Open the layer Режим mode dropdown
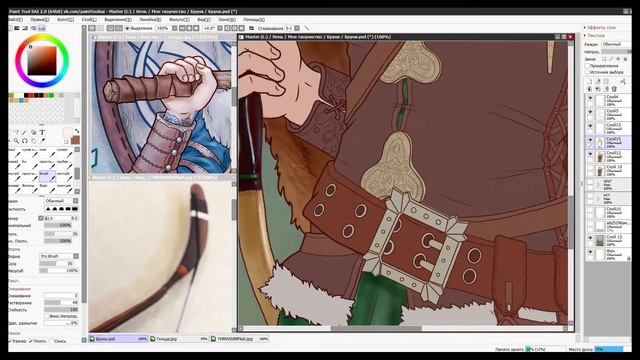 (x=616, y=44)
